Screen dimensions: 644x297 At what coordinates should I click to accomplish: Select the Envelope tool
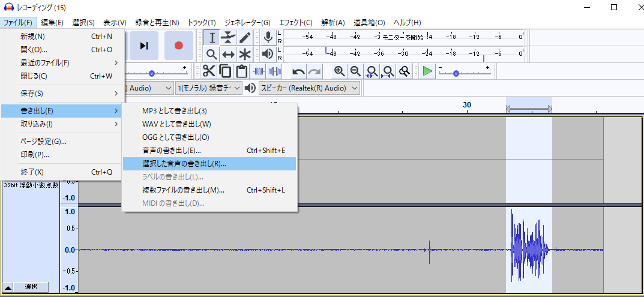pos(228,38)
